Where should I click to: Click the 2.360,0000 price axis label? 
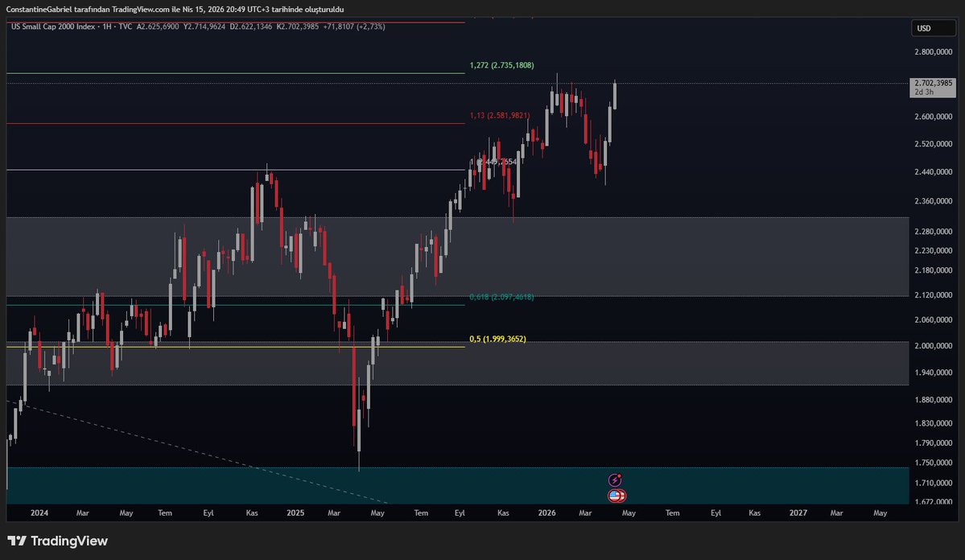tap(933, 201)
